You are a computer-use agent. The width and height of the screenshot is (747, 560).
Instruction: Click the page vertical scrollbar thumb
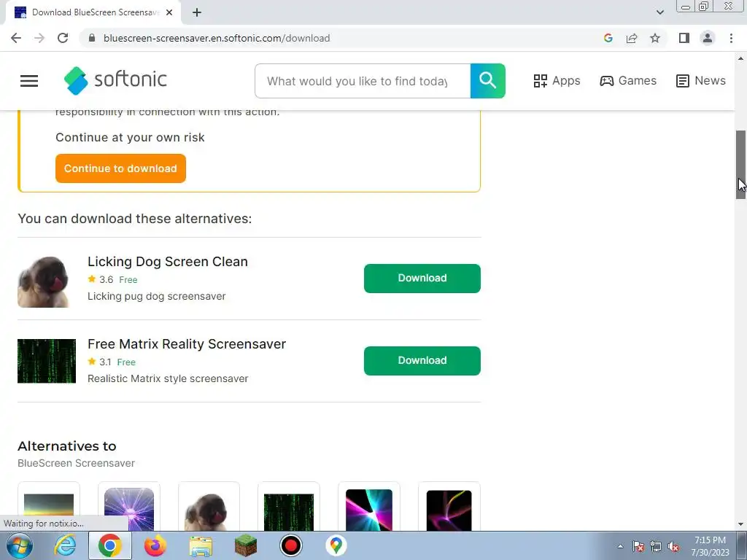point(740,165)
